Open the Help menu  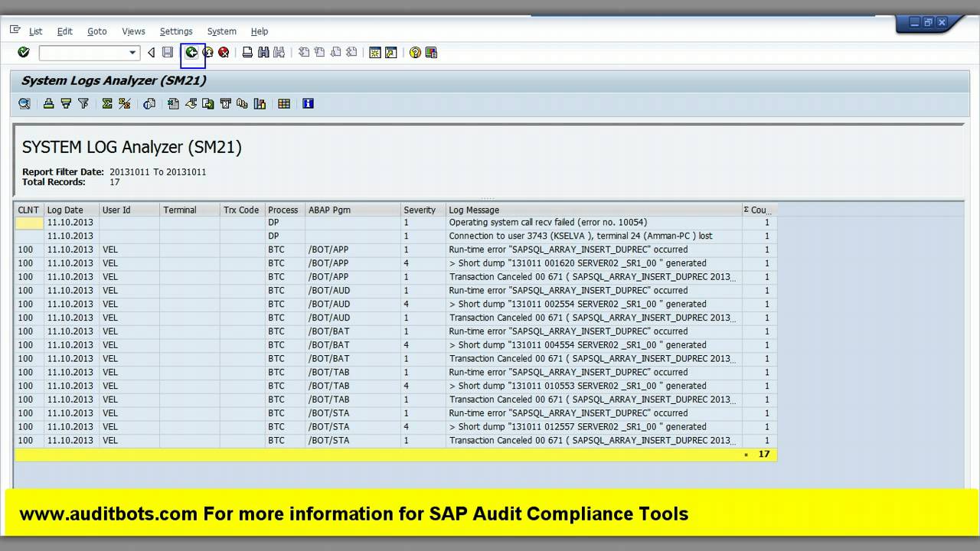pyautogui.click(x=260, y=31)
